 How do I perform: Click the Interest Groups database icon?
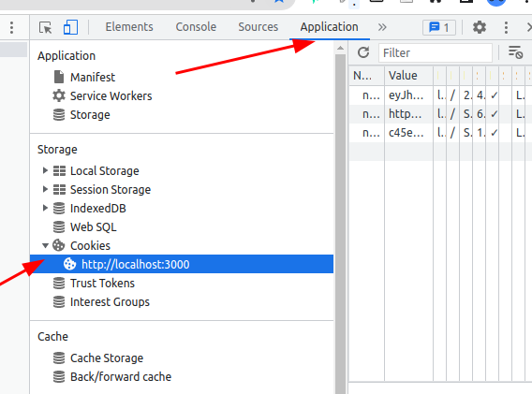(x=59, y=301)
